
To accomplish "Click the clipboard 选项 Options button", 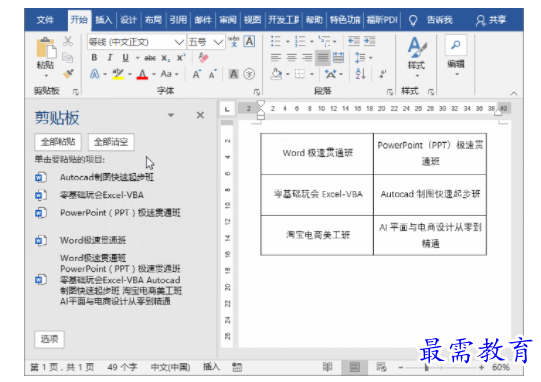I will 49,339.
